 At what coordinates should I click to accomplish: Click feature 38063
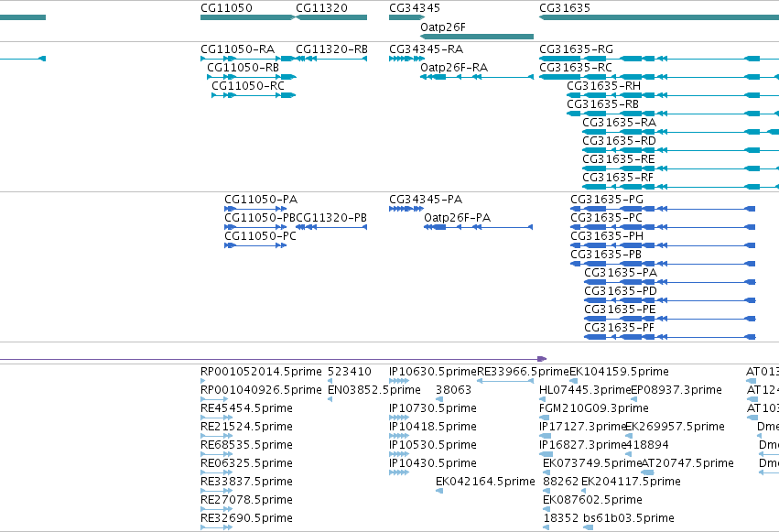(x=453, y=390)
